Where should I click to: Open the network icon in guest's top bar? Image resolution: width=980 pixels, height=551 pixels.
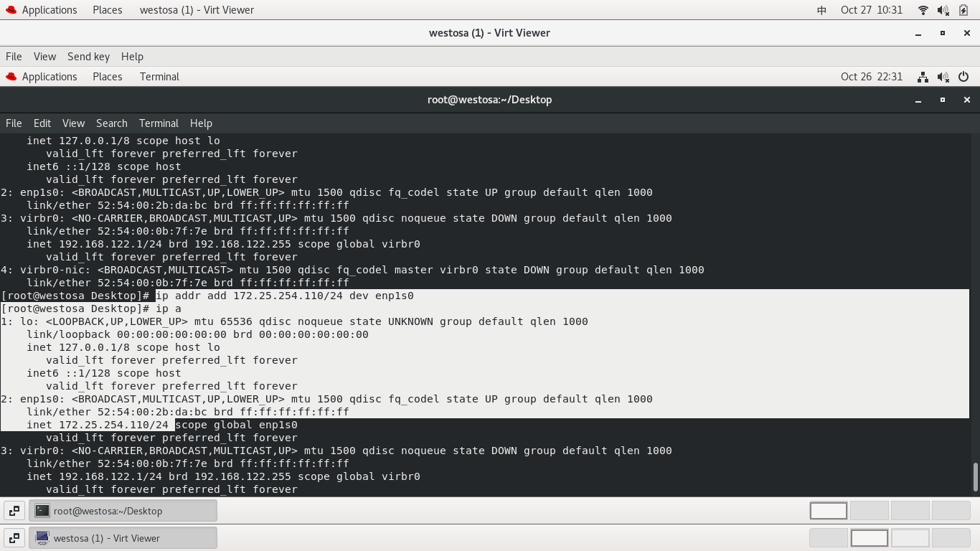922,77
